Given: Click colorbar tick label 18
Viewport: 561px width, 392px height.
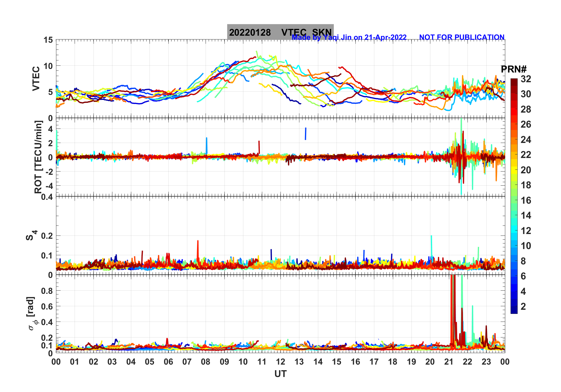Looking at the screenshot, I should (x=526, y=185).
